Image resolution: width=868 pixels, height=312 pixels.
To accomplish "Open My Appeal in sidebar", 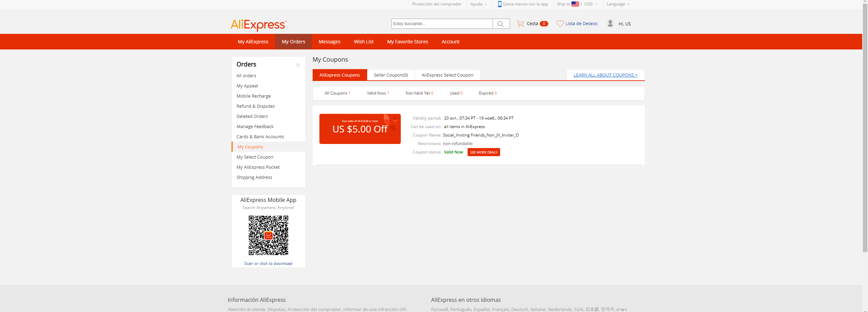I will (x=247, y=86).
